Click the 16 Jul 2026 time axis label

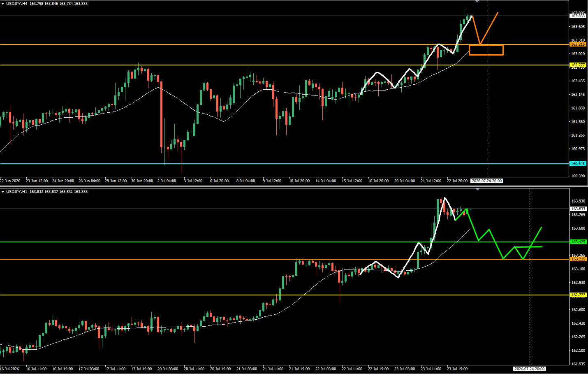(x=9, y=369)
